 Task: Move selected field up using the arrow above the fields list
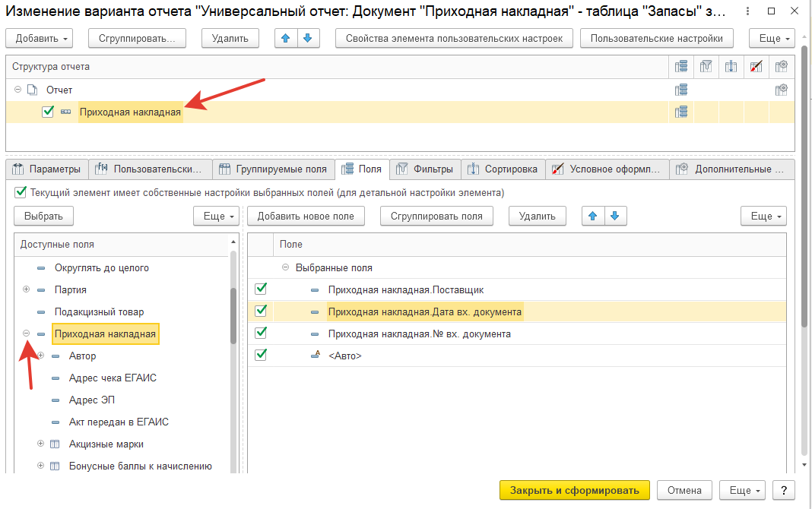593,217
